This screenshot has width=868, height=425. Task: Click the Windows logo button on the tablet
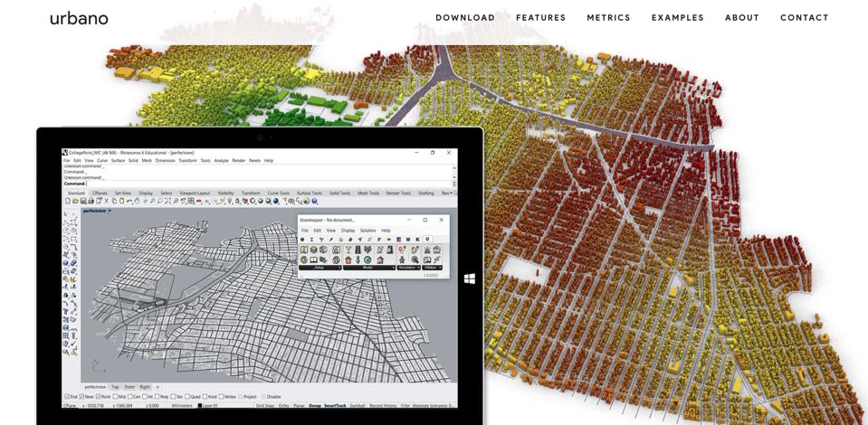[470, 279]
